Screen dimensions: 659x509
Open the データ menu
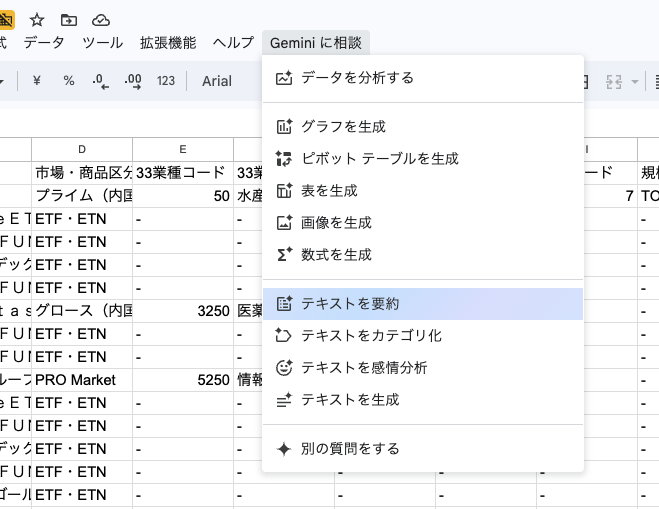pyautogui.click(x=44, y=42)
